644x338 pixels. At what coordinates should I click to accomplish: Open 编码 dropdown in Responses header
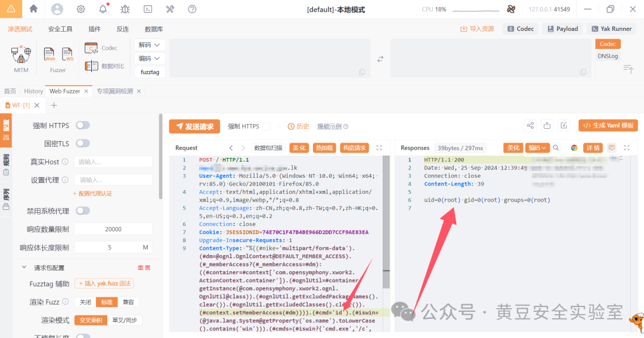coord(537,148)
